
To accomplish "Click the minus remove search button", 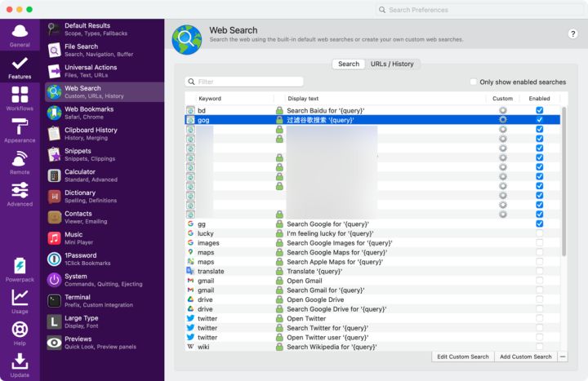I will pos(563,357).
